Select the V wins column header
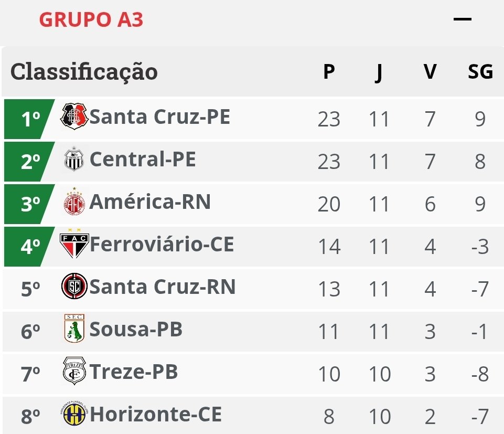Screen dimensions: 504x434 [x=430, y=71]
